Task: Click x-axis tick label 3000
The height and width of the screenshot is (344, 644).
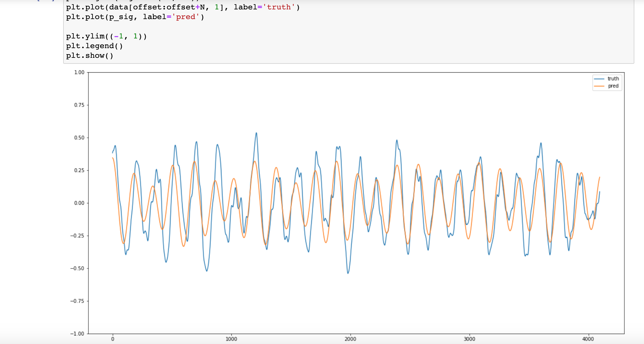Action: point(469,339)
